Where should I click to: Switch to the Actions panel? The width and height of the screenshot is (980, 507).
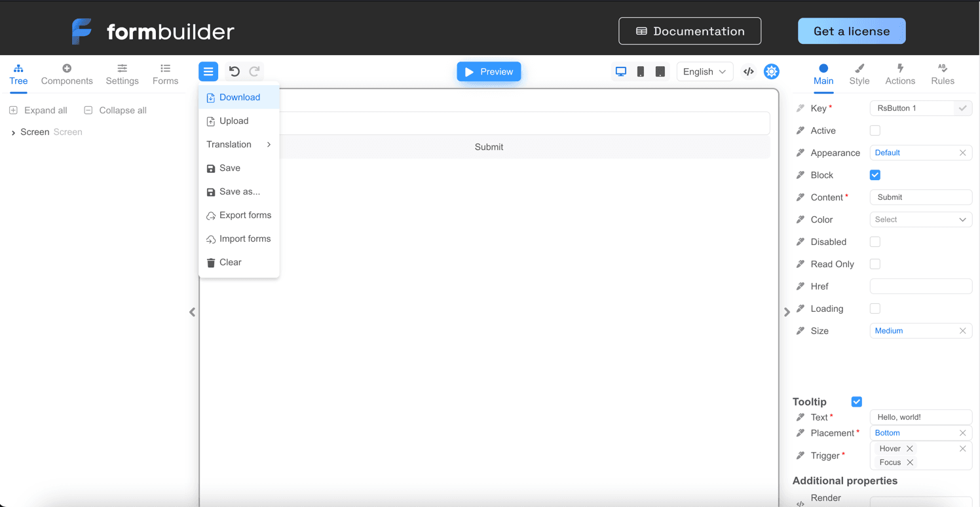tap(900, 74)
